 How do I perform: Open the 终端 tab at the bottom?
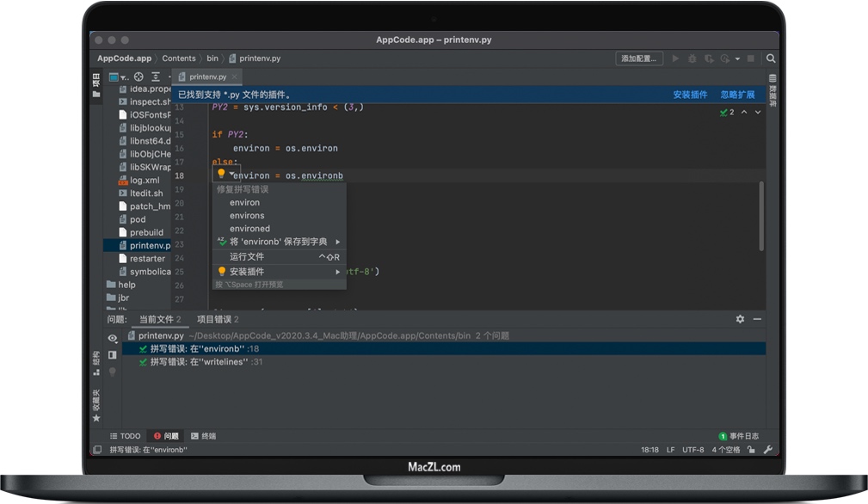click(204, 436)
